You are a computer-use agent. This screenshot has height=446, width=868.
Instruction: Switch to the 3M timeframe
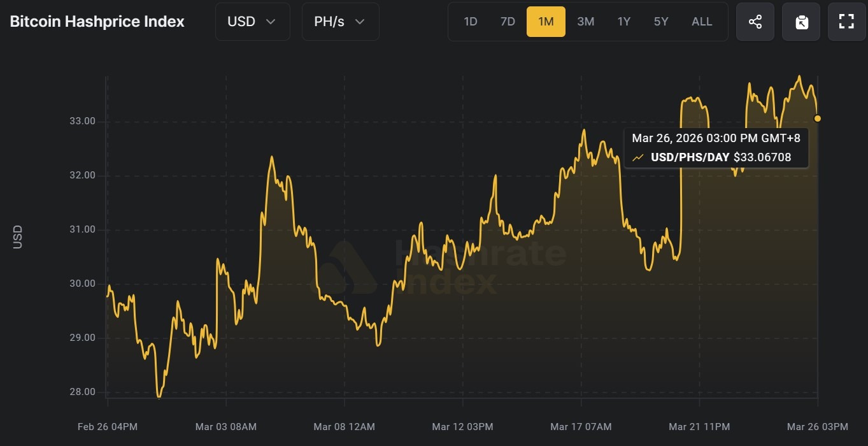point(585,21)
